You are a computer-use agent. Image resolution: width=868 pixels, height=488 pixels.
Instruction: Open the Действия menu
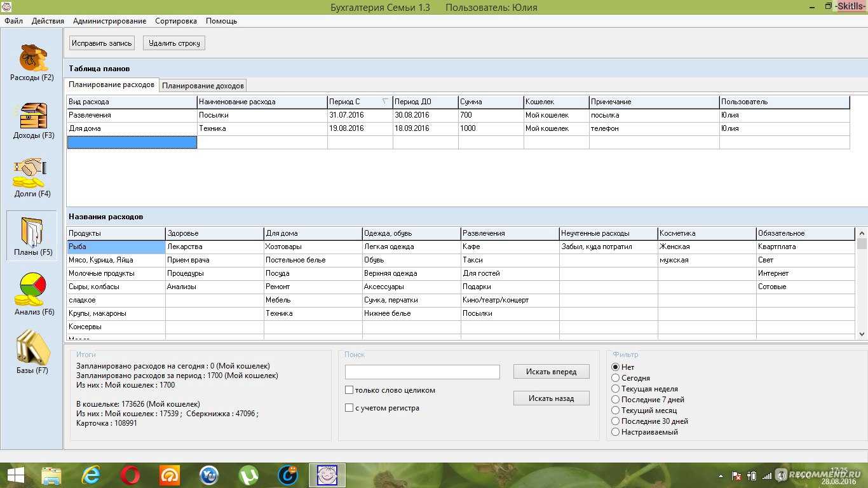48,21
